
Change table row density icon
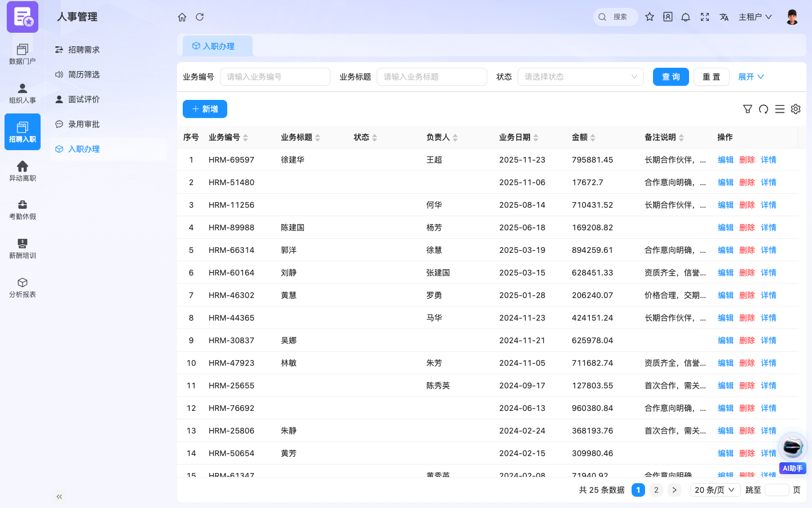[780, 109]
